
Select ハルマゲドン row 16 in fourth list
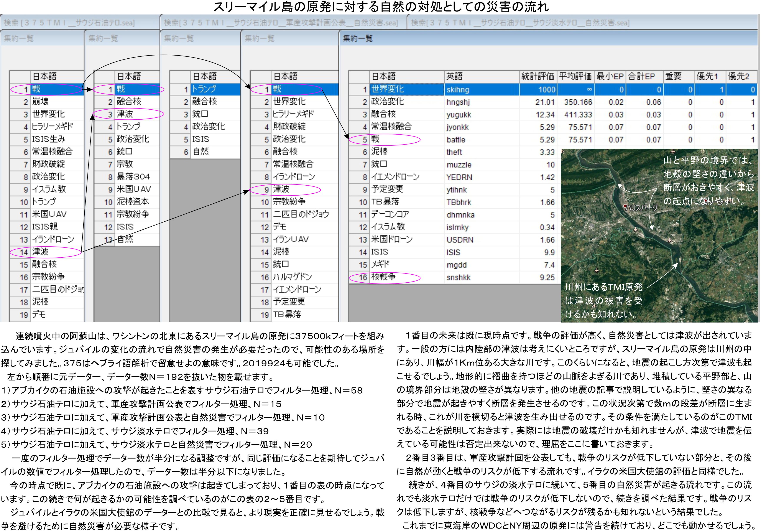(292, 277)
